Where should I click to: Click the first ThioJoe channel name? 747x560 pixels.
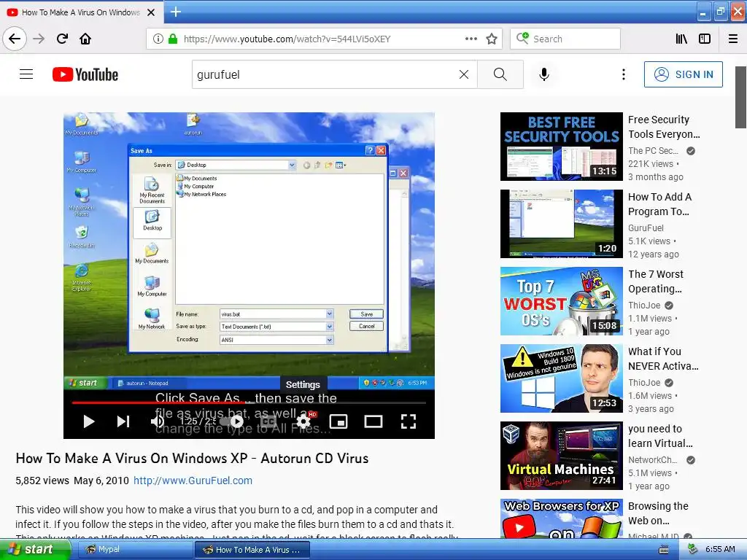coord(644,306)
